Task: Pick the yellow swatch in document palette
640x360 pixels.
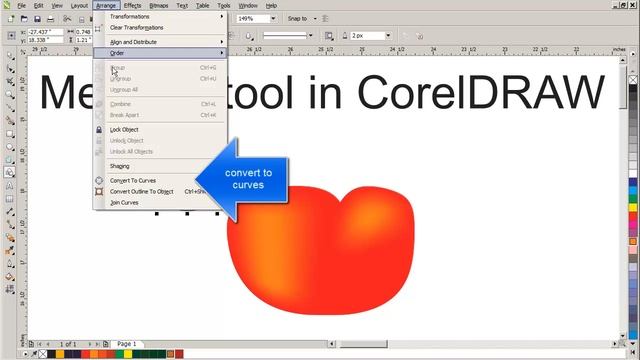Action: (128, 354)
